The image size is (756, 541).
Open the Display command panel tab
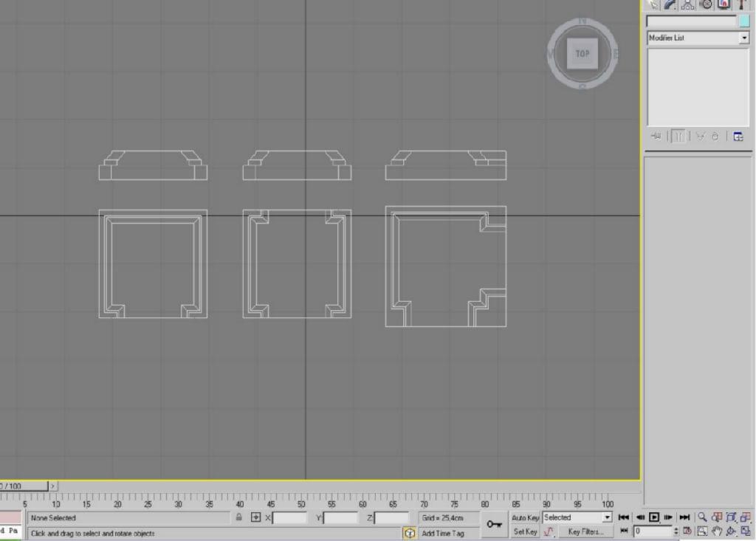tap(724, 4)
